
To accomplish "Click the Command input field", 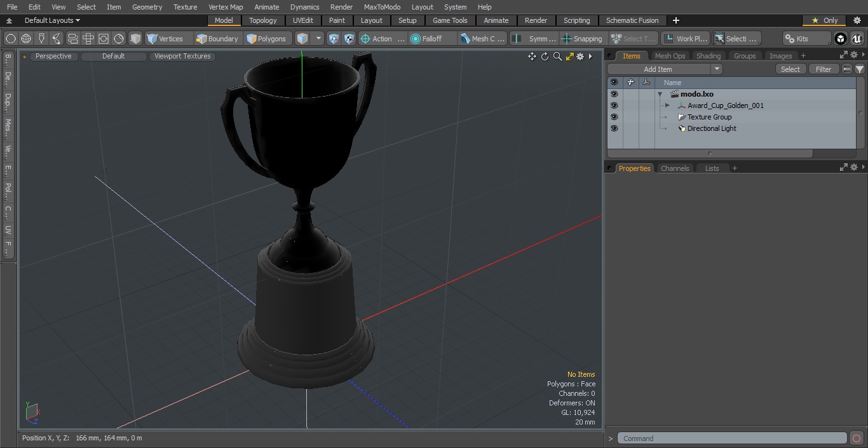I will [732, 438].
